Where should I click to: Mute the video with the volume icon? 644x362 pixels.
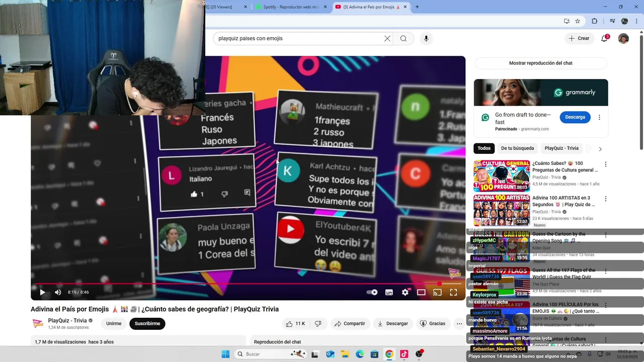(58, 292)
